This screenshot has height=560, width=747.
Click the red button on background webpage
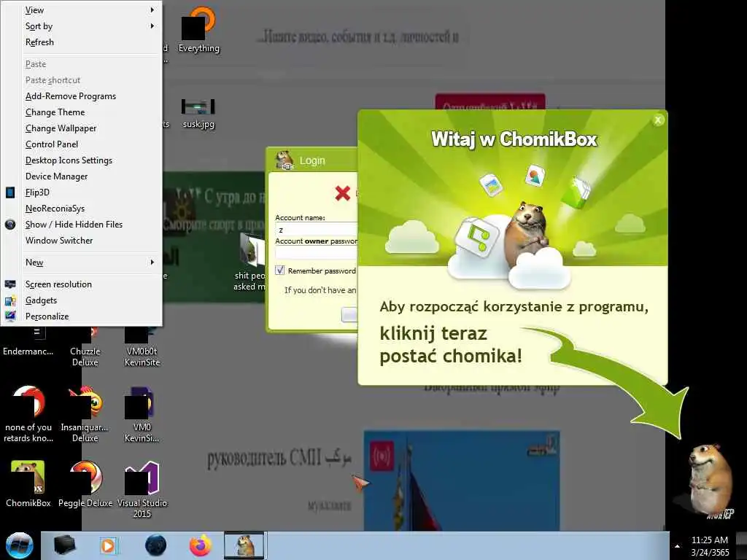tap(489, 102)
